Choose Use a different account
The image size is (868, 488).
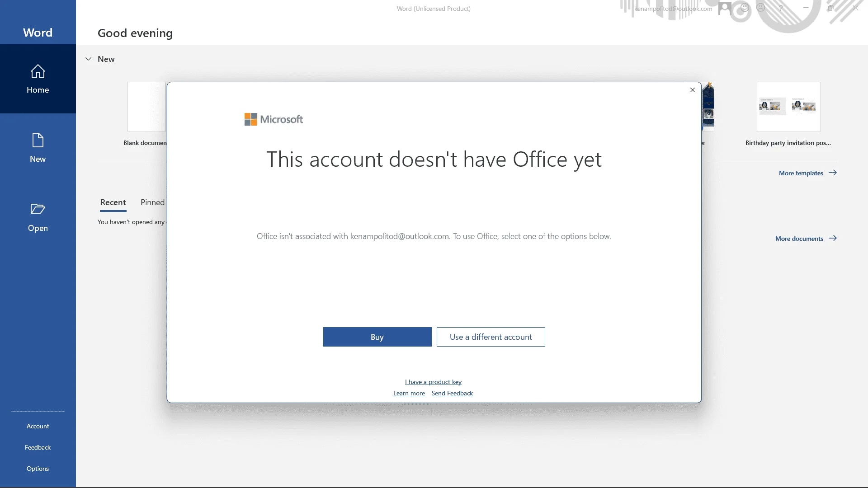pyautogui.click(x=491, y=337)
